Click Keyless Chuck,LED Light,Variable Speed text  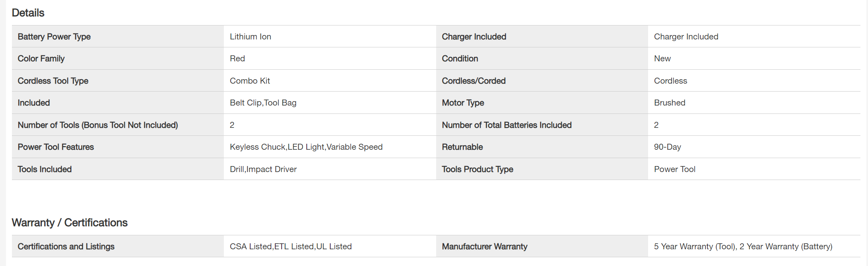pyautogui.click(x=306, y=147)
